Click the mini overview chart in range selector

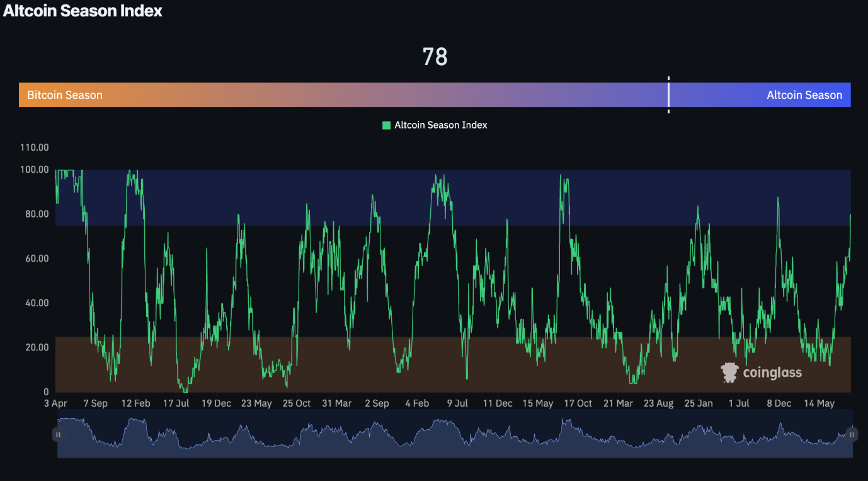(454, 435)
